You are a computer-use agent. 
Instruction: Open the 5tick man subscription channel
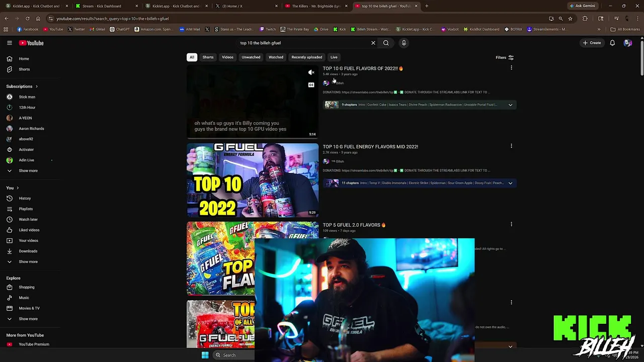click(x=27, y=97)
